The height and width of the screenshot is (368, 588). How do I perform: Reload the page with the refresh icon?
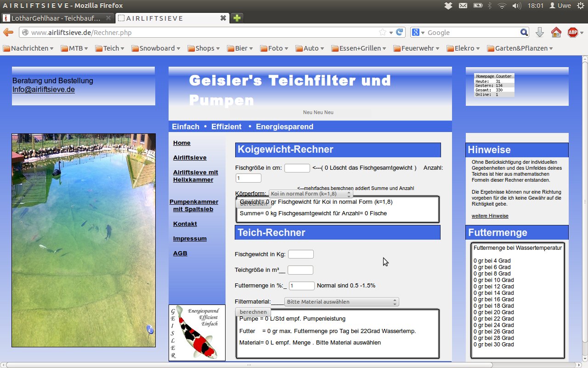(400, 32)
